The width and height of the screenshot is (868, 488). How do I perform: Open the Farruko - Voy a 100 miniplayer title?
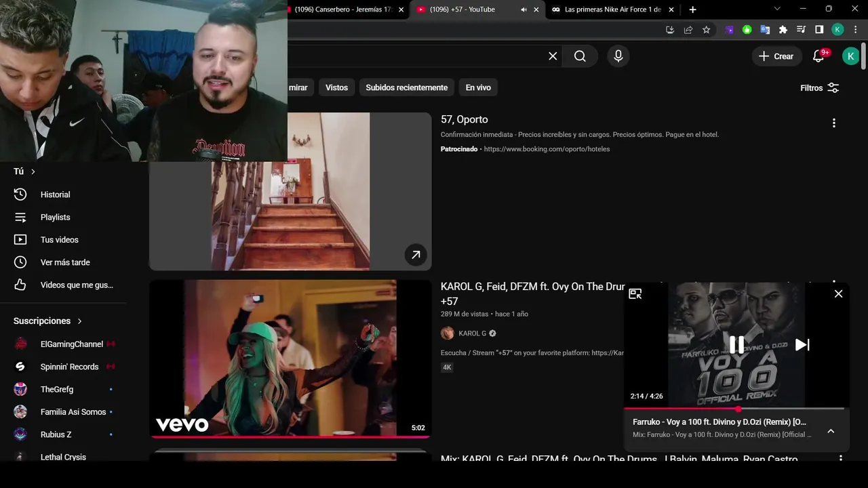click(x=719, y=422)
